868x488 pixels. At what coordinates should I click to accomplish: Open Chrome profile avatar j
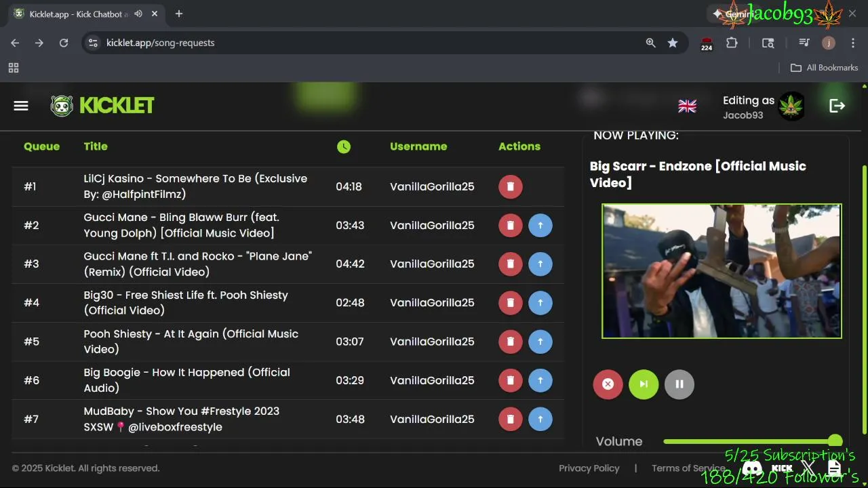coord(828,43)
